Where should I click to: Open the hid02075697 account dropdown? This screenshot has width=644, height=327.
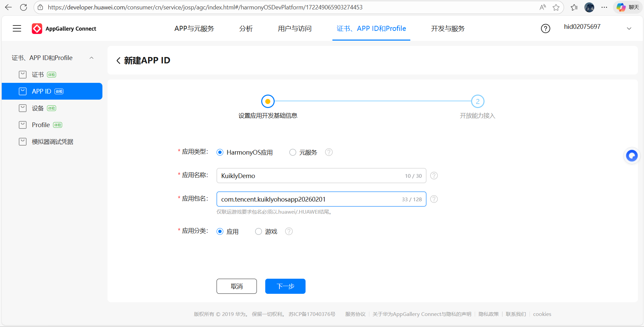click(629, 29)
